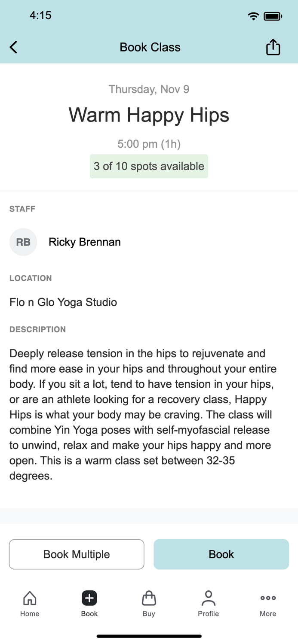This screenshot has width=298, height=644.
Task: Select the class title Warm Happy Hips
Action: [x=149, y=115]
